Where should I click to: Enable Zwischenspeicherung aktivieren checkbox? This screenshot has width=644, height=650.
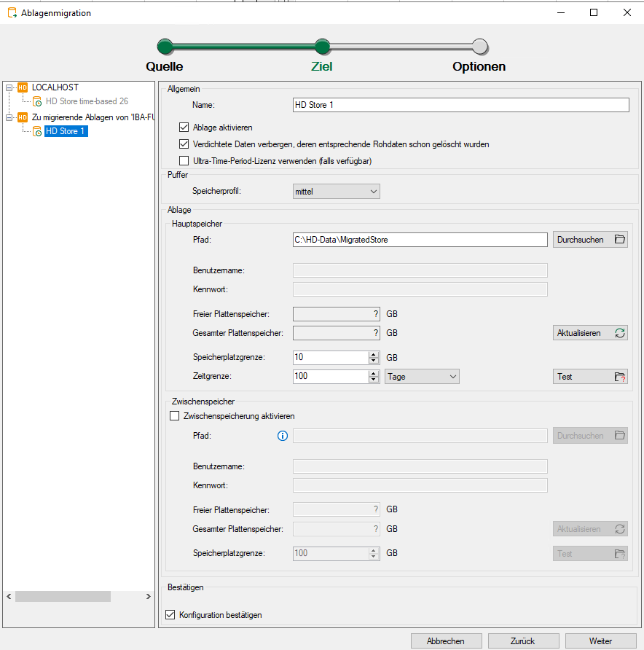coord(174,416)
